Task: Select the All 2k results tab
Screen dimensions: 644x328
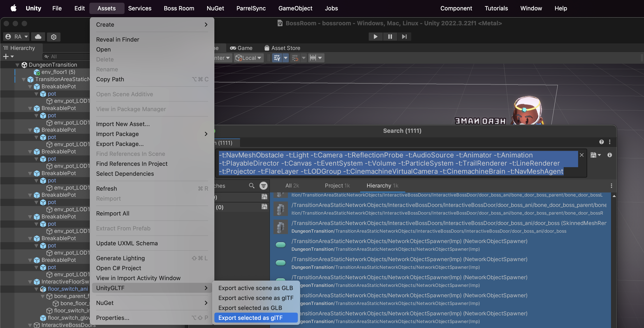Action: click(292, 186)
